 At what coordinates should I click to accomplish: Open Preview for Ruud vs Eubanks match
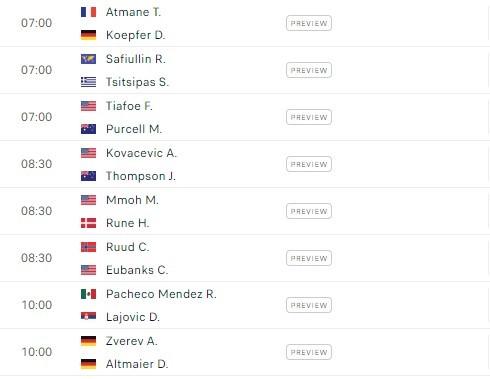(x=309, y=258)
